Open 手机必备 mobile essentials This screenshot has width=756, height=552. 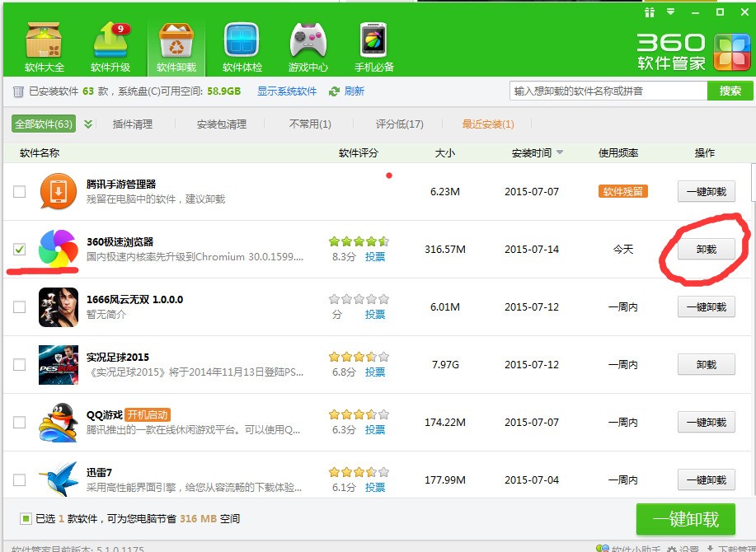373,39
